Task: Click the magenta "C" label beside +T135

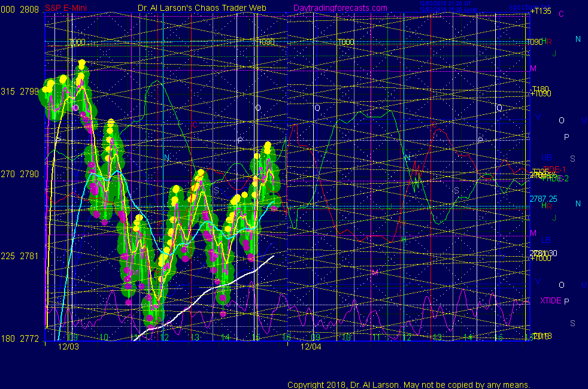Action: coord(561,14)
